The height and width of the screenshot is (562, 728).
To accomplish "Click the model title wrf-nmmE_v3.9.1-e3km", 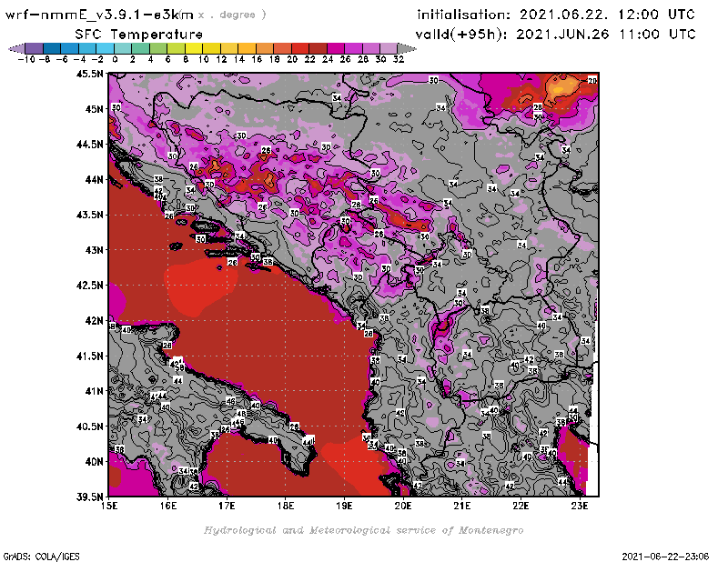I will 99,15.
